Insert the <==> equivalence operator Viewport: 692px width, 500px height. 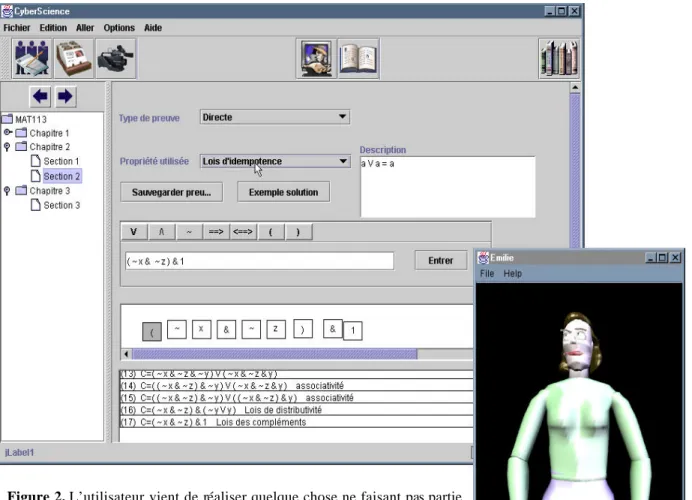pyautogui.click(x=243, y=232)
